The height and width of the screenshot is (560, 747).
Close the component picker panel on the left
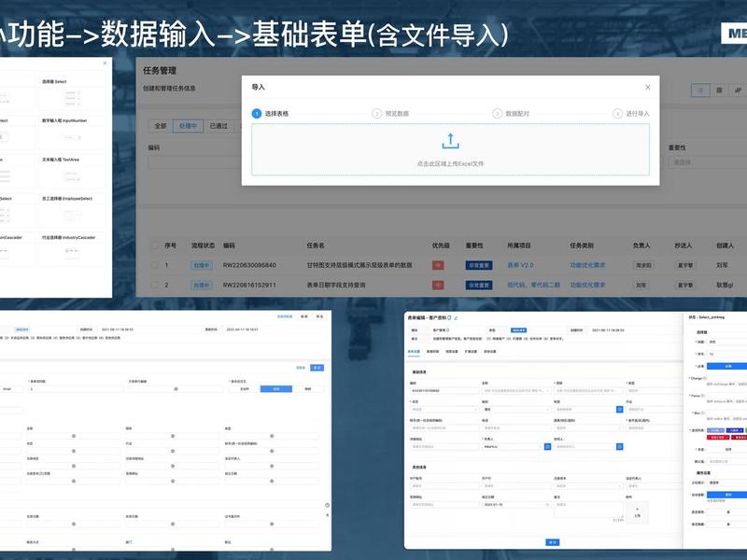pos(106,63)
